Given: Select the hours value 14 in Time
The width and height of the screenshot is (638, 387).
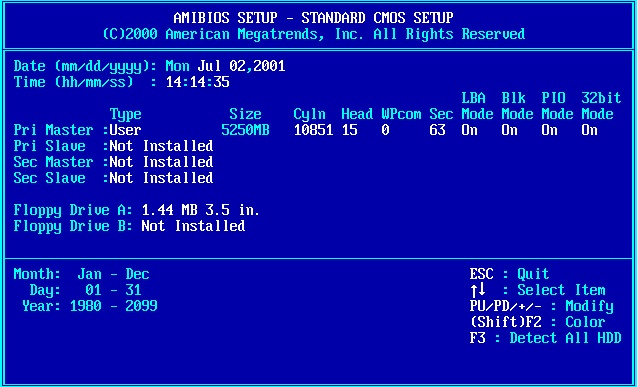Looking at the screenshot, I should [x=173, y=82].
